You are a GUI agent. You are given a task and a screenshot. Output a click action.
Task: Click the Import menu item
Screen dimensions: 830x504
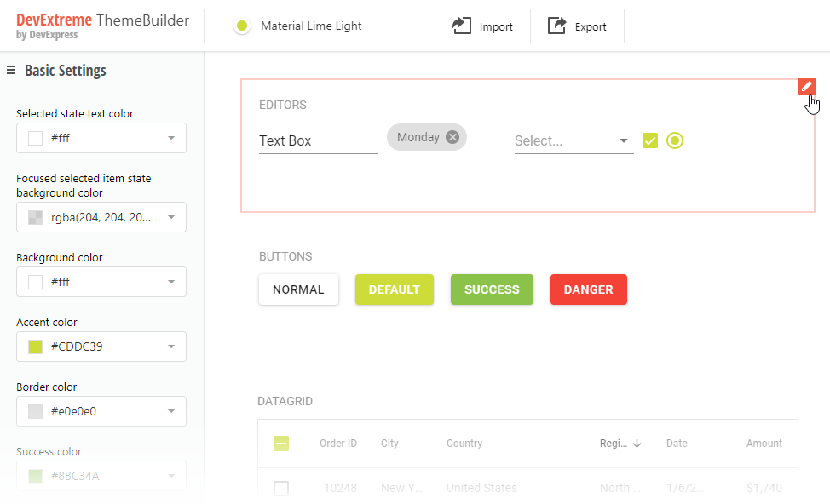pos(483,26)
